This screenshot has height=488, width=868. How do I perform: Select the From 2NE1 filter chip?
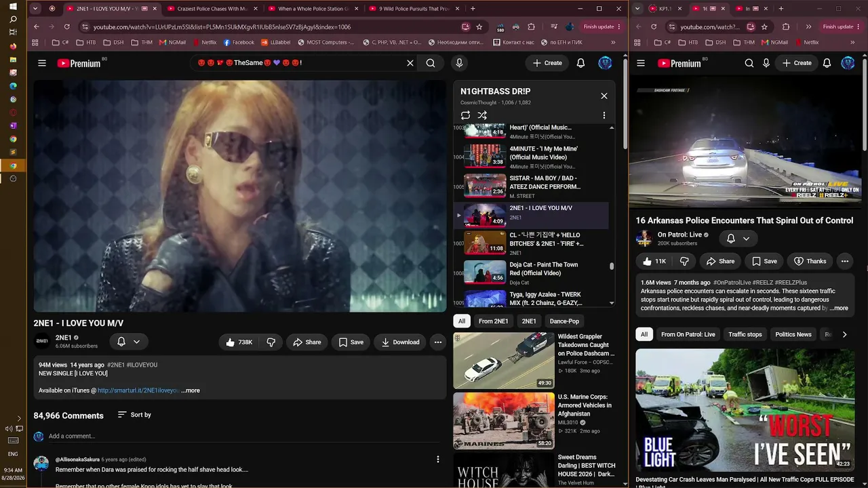click(x=493, y=321)
